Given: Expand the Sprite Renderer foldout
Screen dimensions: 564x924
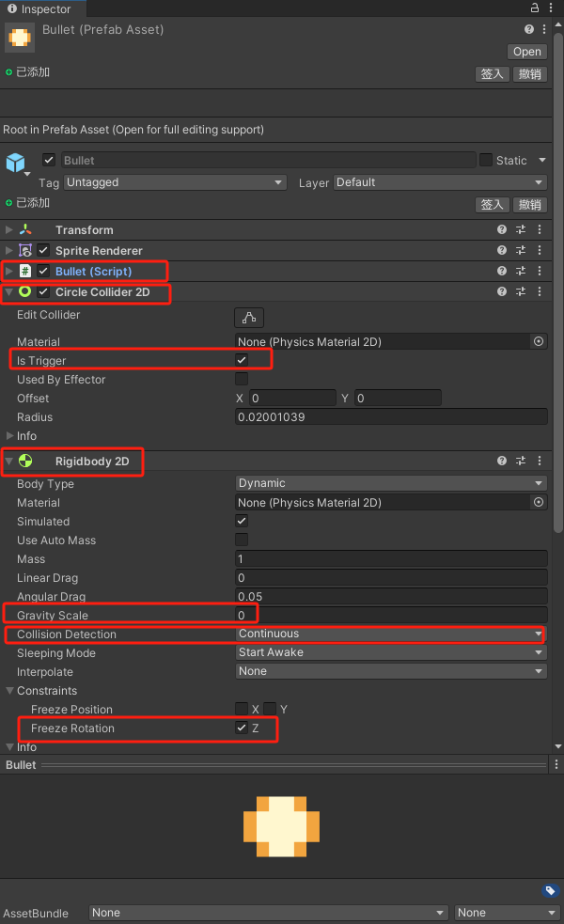Looking at the screenshot, I should [8, 250].
